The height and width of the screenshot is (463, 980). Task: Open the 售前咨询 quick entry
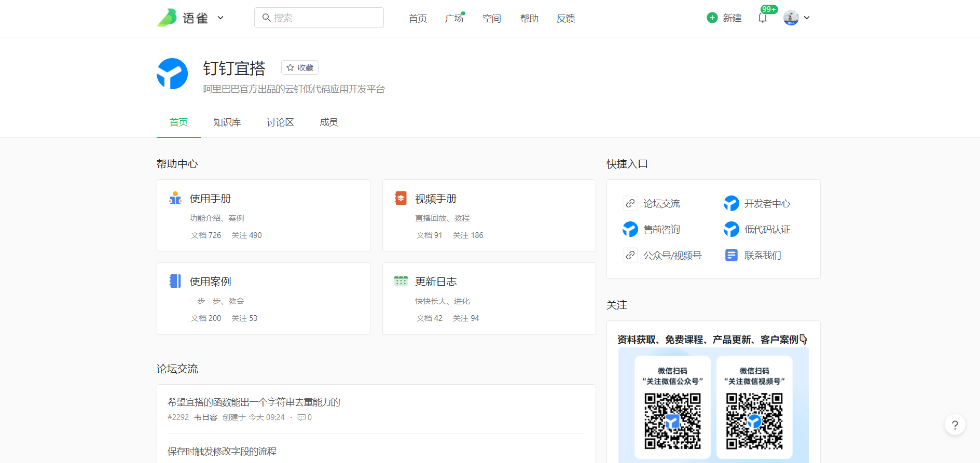[x=661, y=230]
